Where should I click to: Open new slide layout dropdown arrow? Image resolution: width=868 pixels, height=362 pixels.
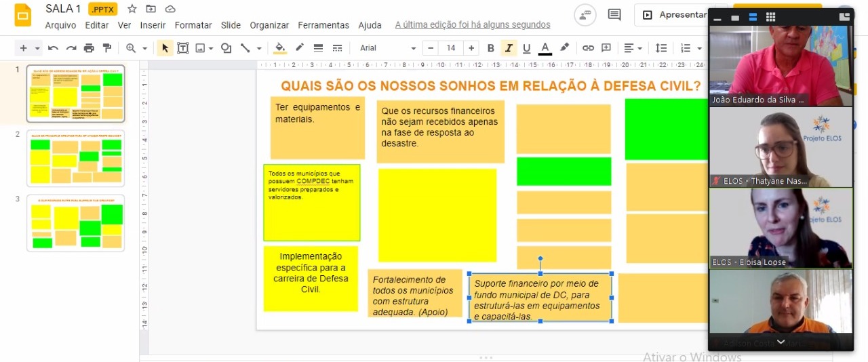click(37, 48)
